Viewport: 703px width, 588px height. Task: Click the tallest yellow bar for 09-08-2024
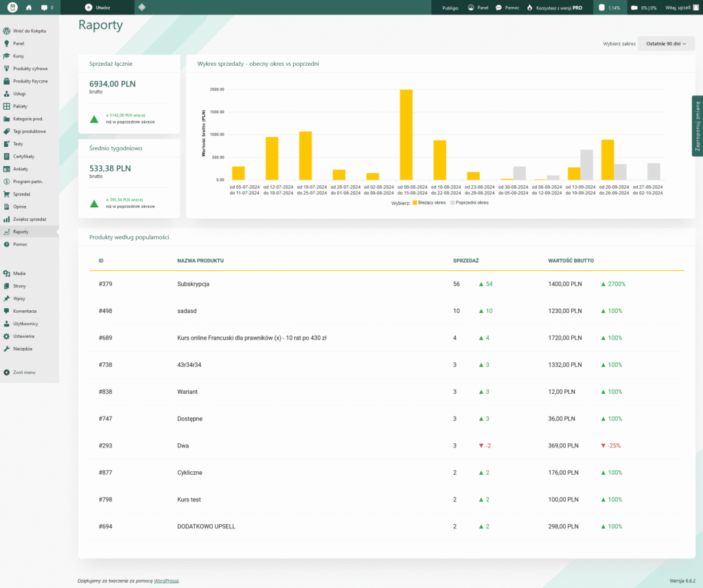tap(406, 135)
